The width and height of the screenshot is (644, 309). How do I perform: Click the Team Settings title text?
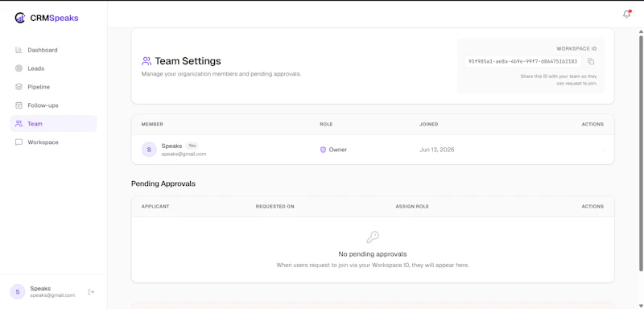(188, 61)
